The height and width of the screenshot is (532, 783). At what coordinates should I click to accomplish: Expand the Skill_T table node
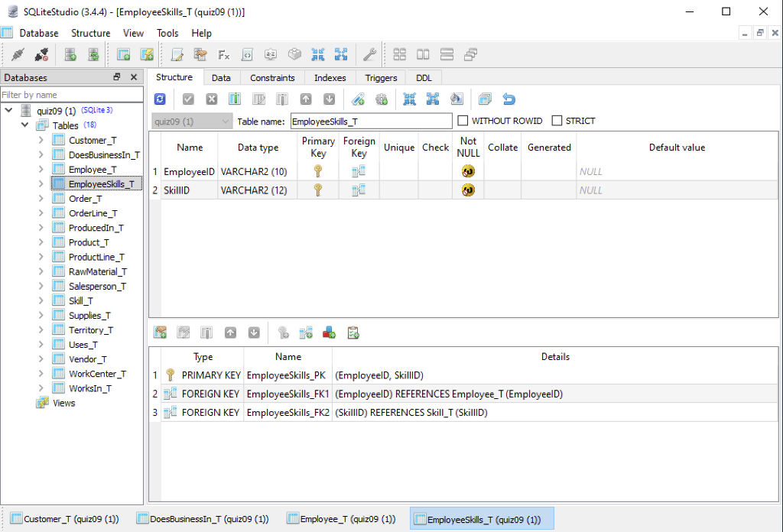tap(41, 300)
